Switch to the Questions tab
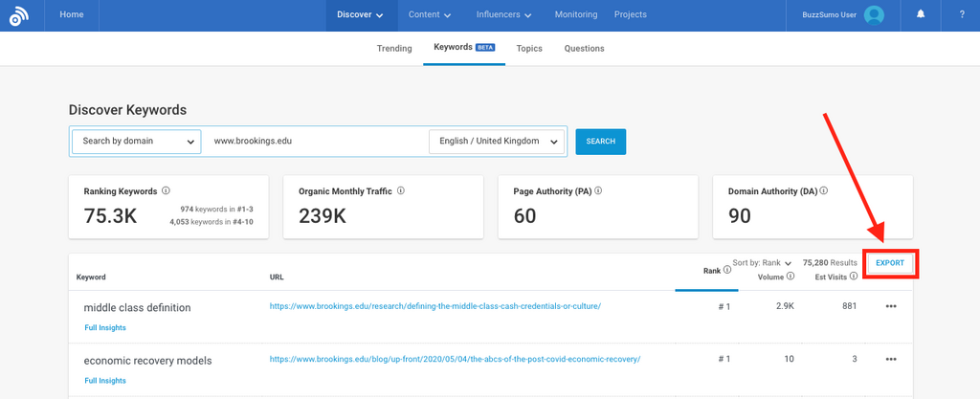 tap(584, 49)
